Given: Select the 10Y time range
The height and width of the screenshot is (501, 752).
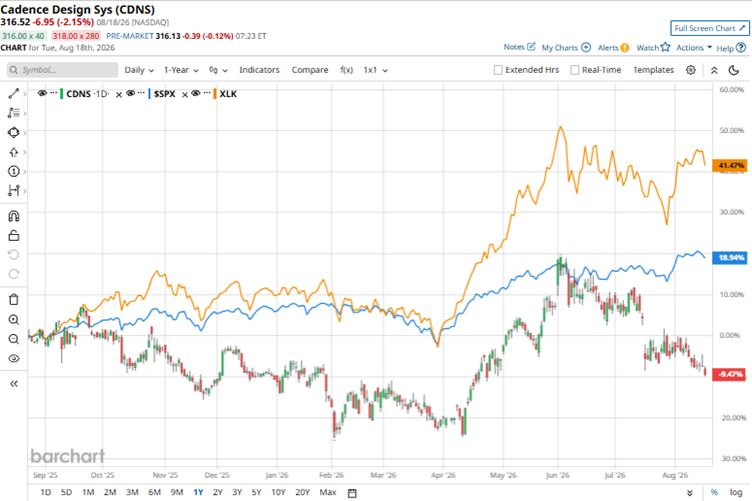Looking at the screenshot, I should pyautogui.click(x=278, y=492).
